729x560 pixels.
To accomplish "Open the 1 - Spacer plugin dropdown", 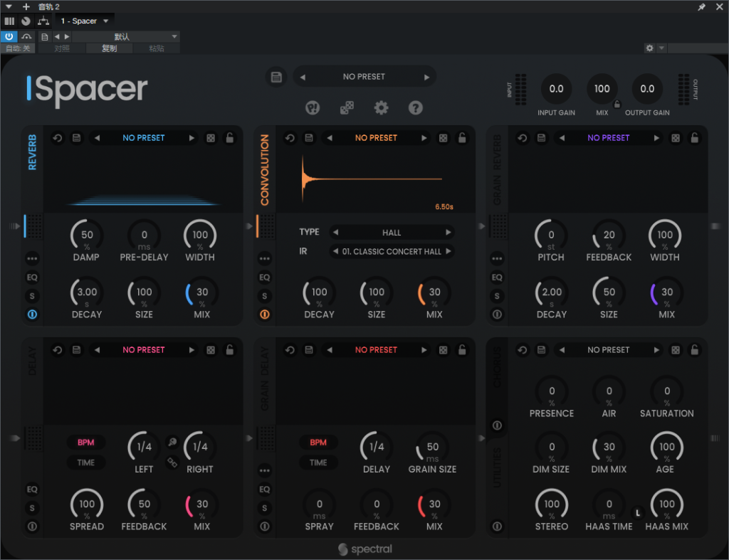I will tap(85, 21).
